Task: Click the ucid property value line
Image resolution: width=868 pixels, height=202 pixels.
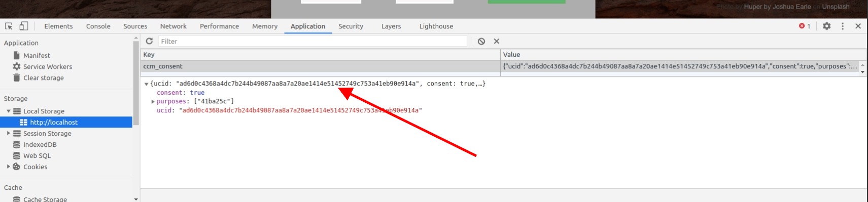Action: 289,110
